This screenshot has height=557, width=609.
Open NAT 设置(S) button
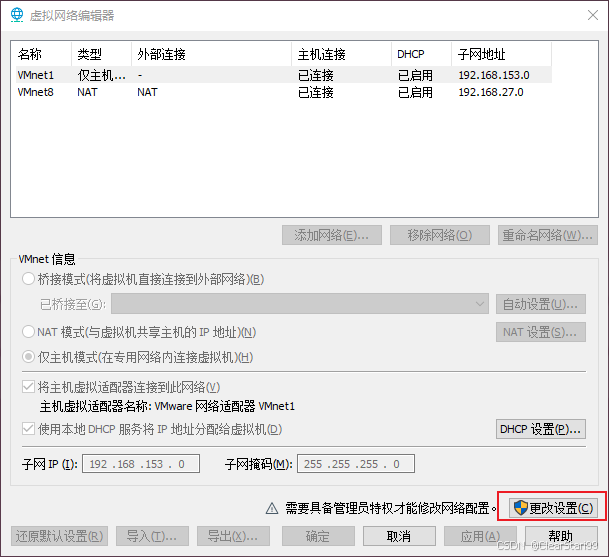541,332
